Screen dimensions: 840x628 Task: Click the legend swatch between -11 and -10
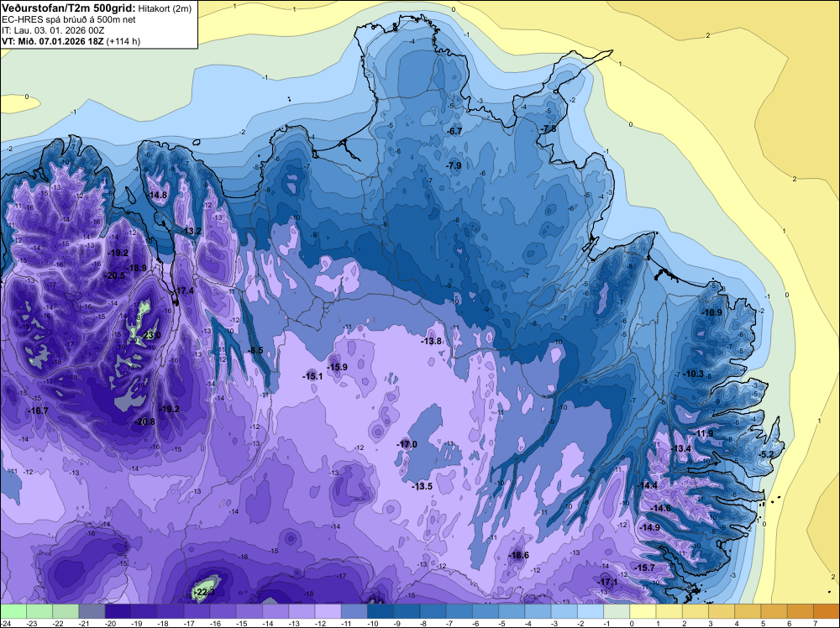tap(354, 611)
